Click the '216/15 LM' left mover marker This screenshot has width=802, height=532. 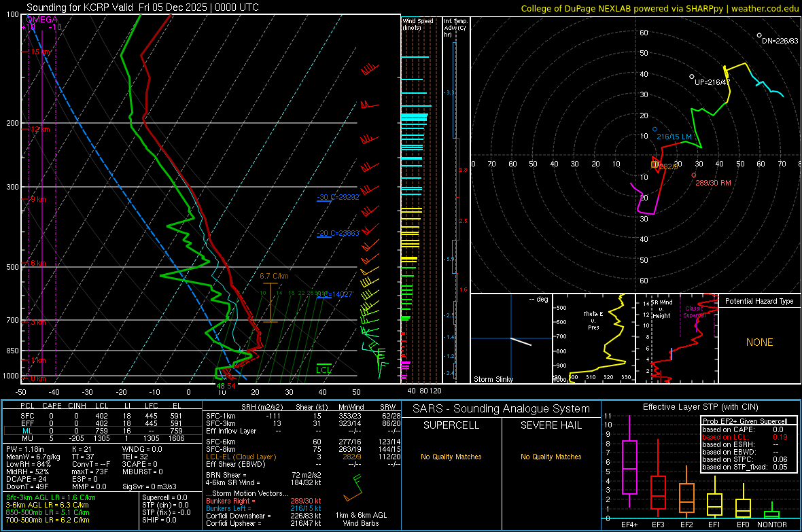(x=674, y=137)
